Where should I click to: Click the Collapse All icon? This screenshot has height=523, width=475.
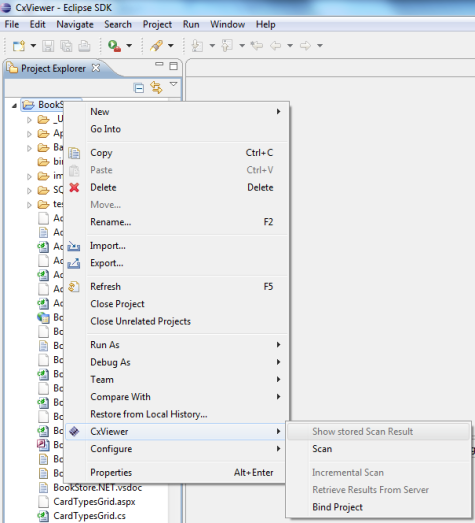coord(139,88)
